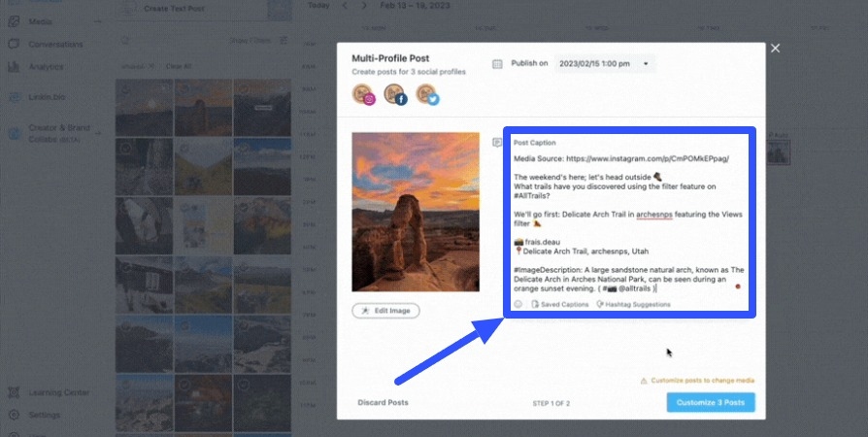
Task: Click the Delicate Arch sunset image preview
Action: tap(415, 212)
